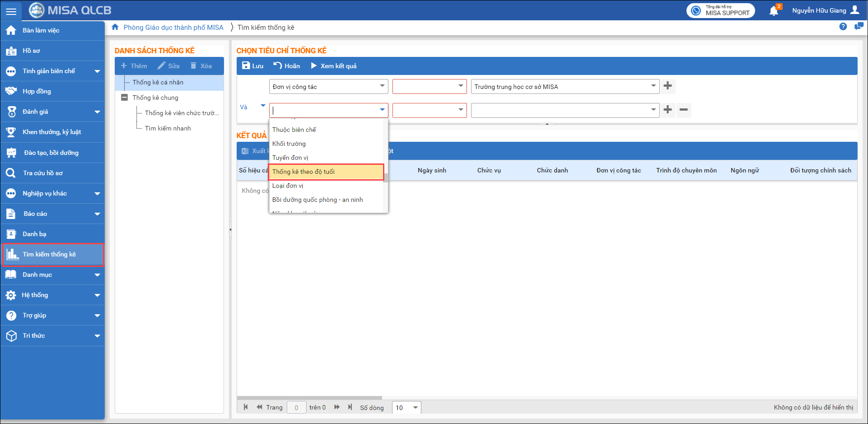Select Thống kê cá nhân tree item

[158, 82]
